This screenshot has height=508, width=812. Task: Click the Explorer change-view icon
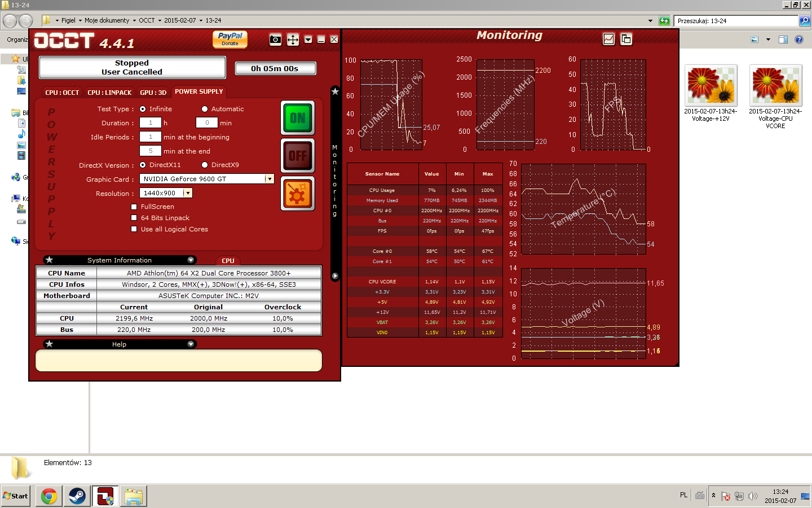[755, 40]
